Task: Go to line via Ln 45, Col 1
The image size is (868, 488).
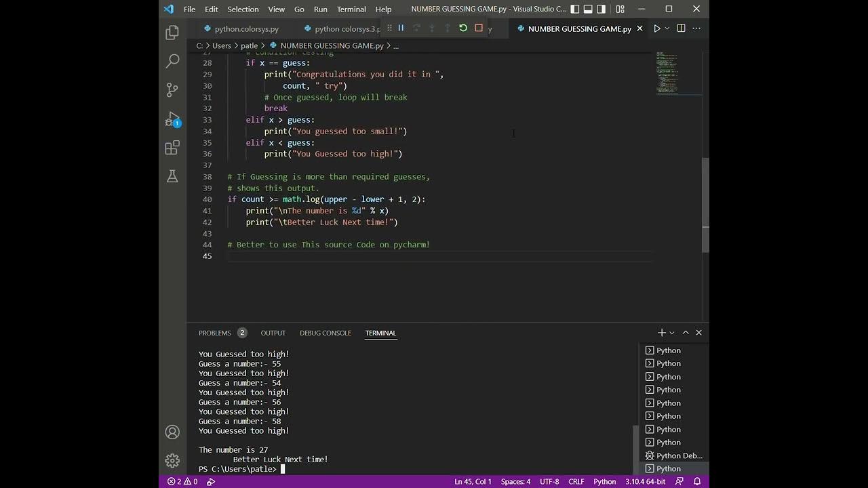Action: (473, 482)
